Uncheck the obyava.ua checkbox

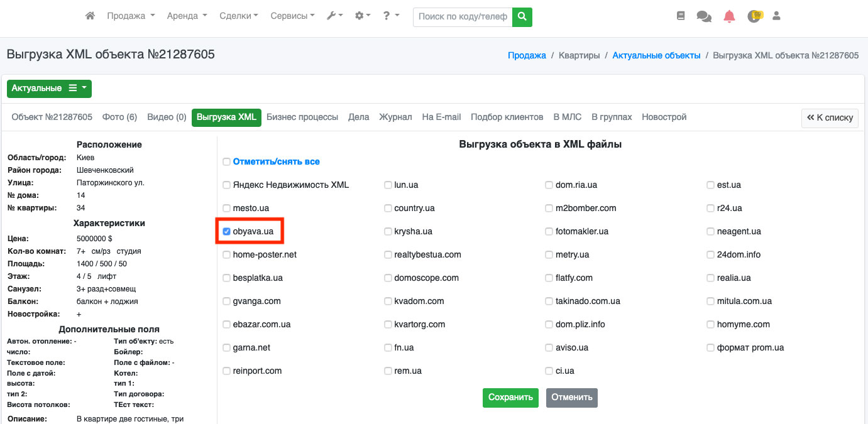(227, 231)
